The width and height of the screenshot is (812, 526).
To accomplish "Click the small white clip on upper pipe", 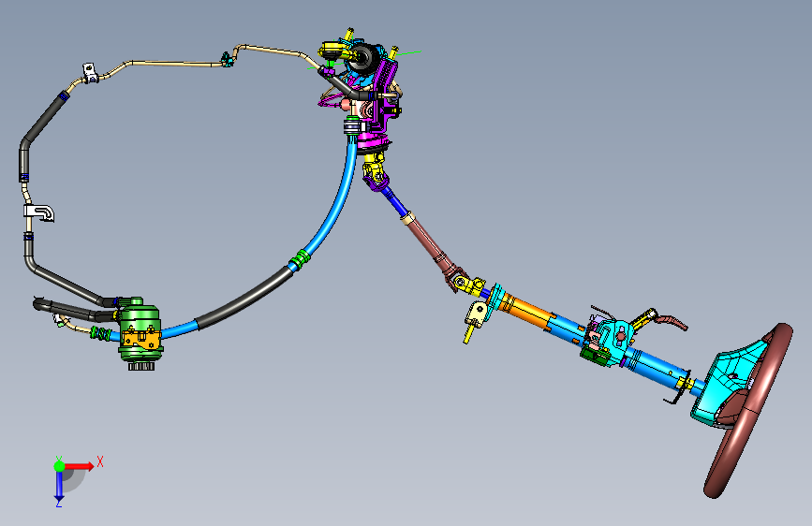I will click(x=90, y=72).
